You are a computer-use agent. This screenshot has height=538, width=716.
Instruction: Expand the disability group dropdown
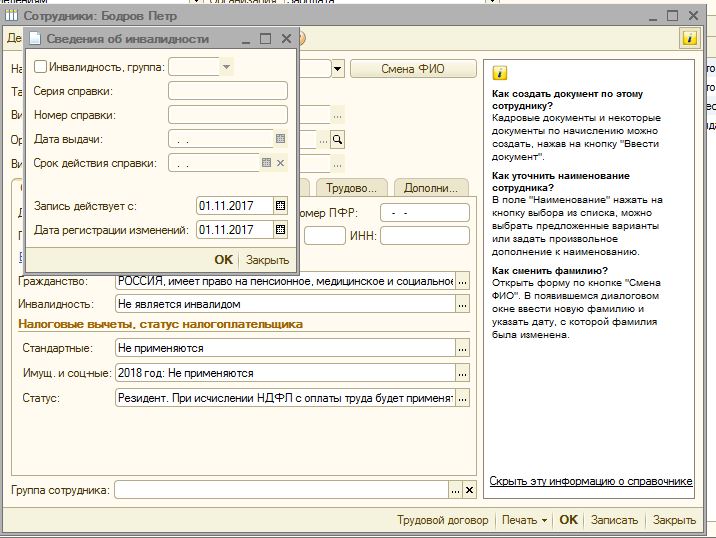[x=226, y=67]
